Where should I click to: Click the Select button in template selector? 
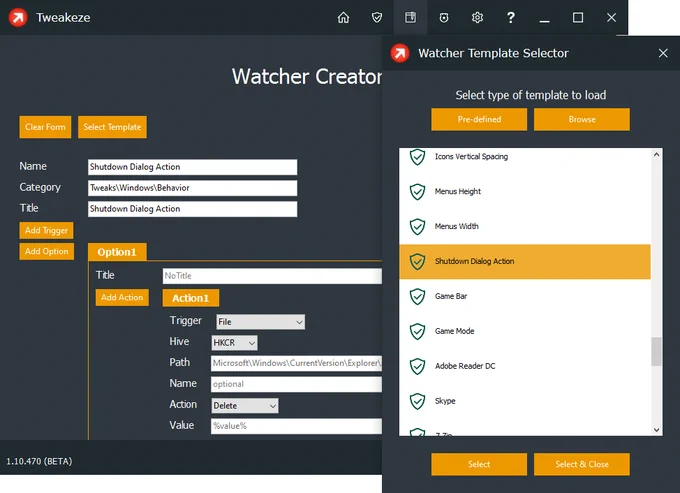[479, 464]
